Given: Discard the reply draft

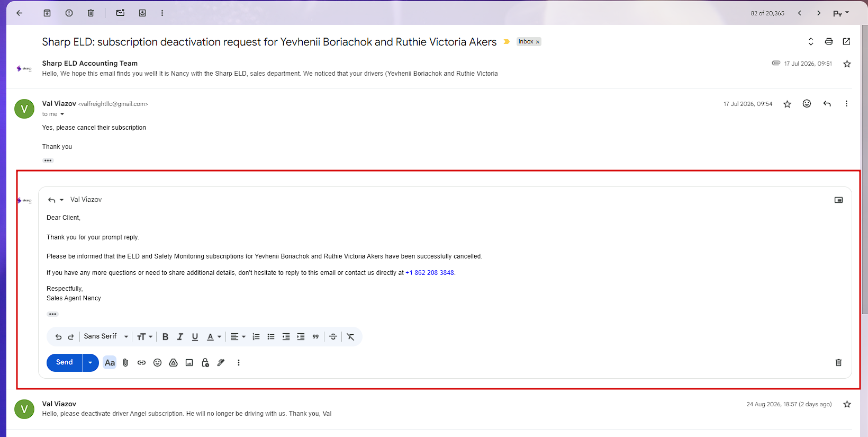Looking at the screenshot, I should point(838,363).
